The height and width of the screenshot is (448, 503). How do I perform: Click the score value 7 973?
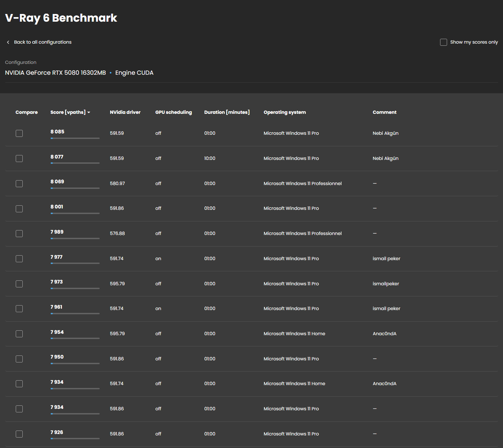(x=57, y=282)
